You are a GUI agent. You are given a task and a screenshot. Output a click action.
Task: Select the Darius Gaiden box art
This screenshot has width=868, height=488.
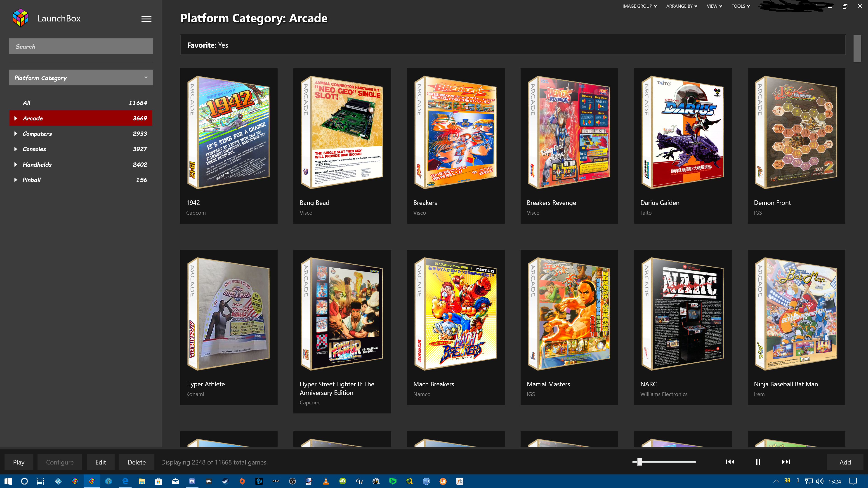683,132
